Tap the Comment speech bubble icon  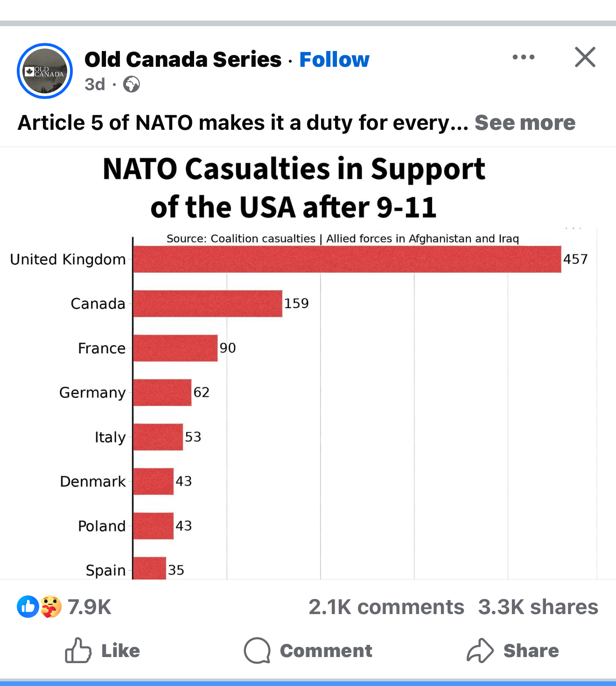click(257, 651)
